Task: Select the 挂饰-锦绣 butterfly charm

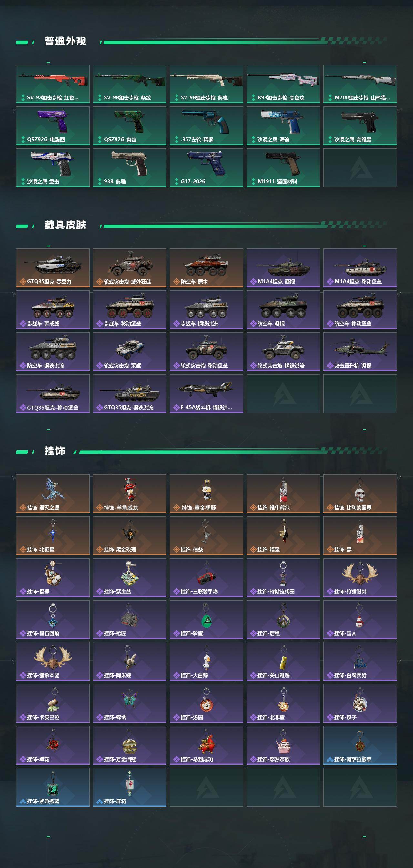Action: pos(130,703)
